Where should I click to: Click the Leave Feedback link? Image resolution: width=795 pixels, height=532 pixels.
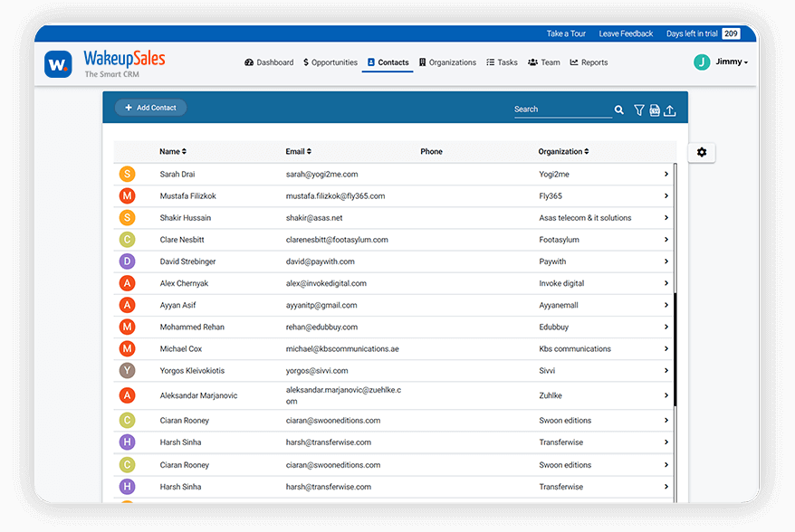coord(627,34)
